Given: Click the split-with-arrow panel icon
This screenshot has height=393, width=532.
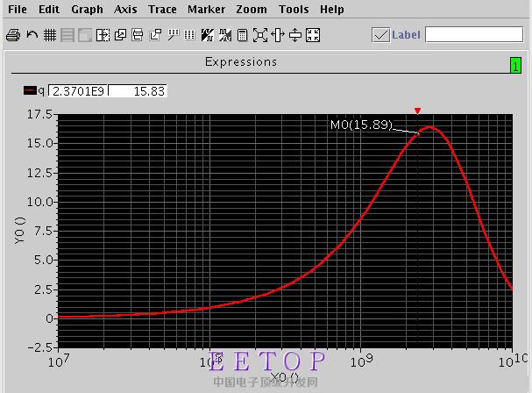Looking at the screenshot, I should (103, 35).
